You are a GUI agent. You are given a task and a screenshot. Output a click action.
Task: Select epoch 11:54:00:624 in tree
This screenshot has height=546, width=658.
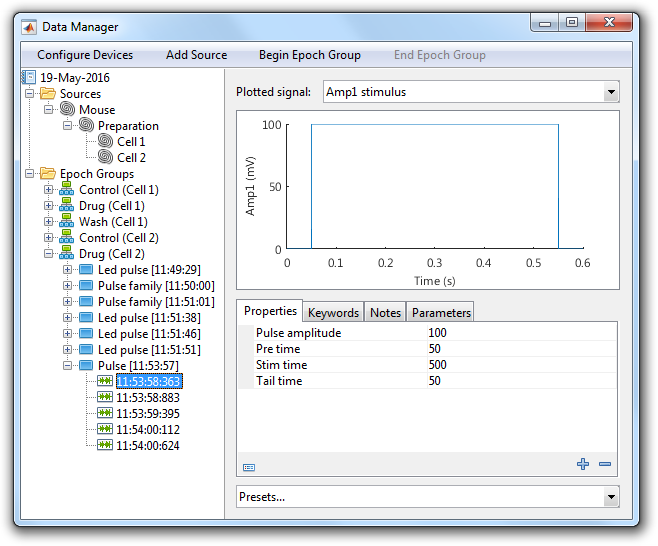tap(148, 446)
